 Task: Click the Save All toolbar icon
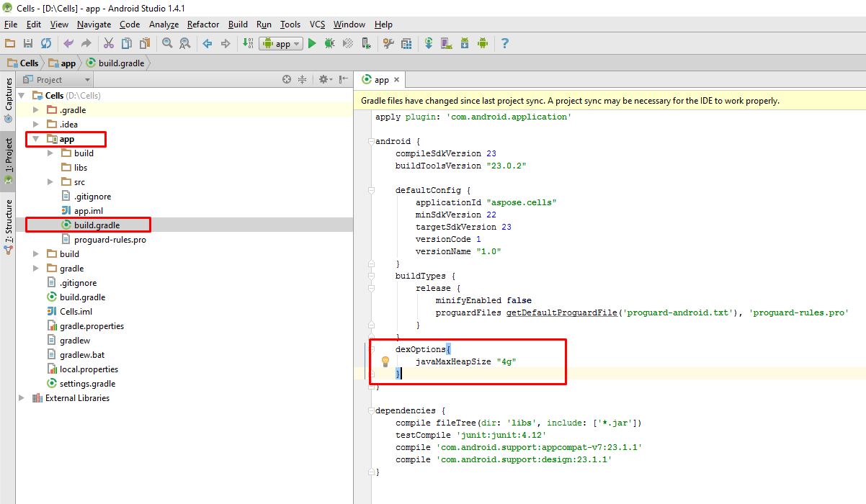pyautogui.click(x=28, y=43)
